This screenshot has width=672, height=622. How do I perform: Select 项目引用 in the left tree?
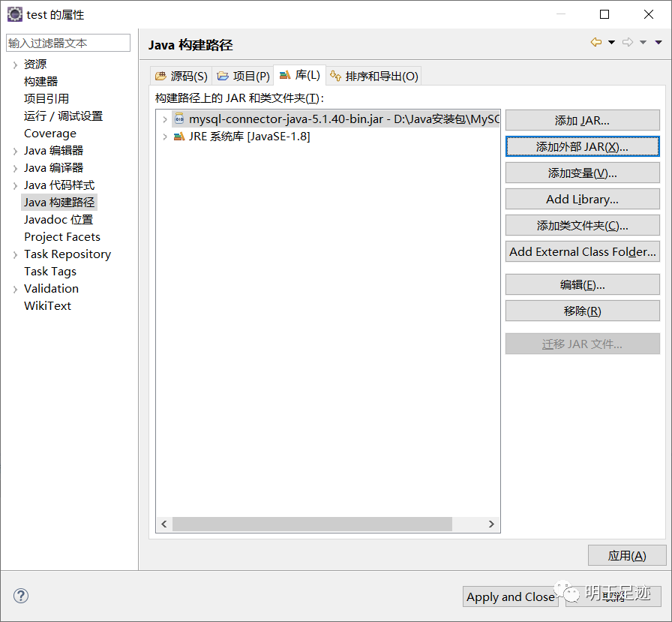[46, 98]
